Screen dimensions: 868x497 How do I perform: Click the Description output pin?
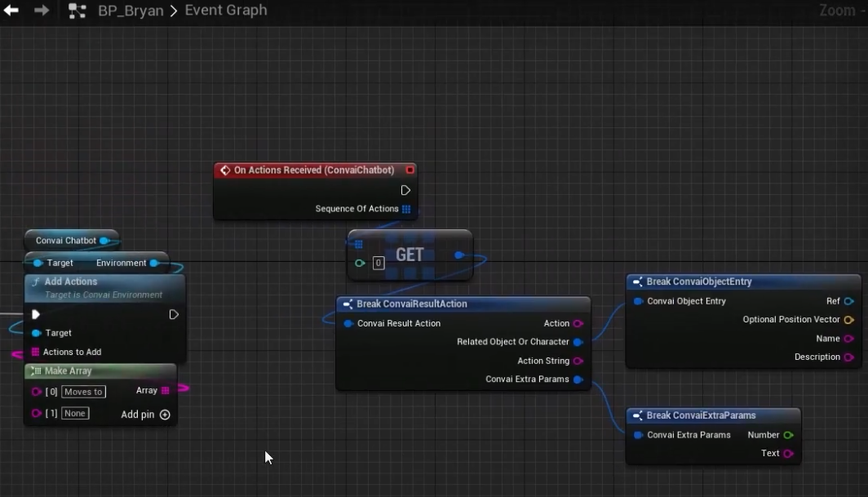(848, 357)
